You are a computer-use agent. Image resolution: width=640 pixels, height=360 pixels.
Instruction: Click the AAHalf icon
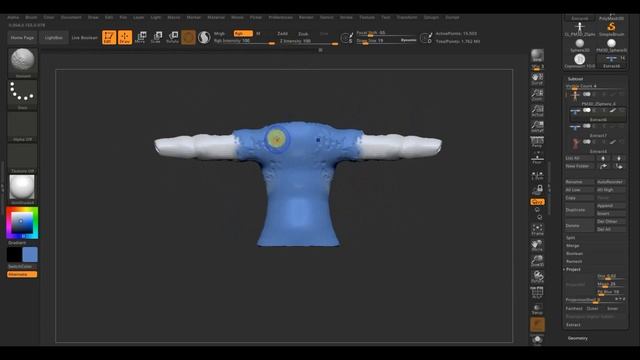(537, 126)
